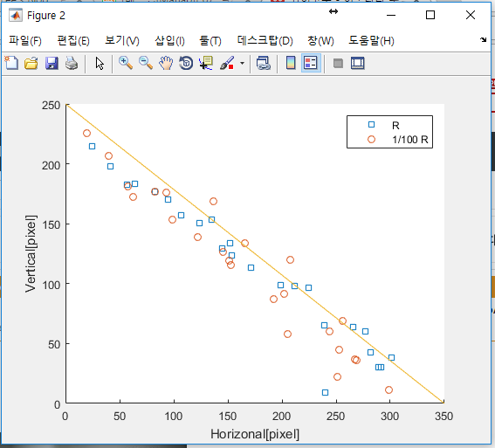Create a new figure with toolbar icon
The height and width of the screenshot is (448, 495).
(11, 63)
